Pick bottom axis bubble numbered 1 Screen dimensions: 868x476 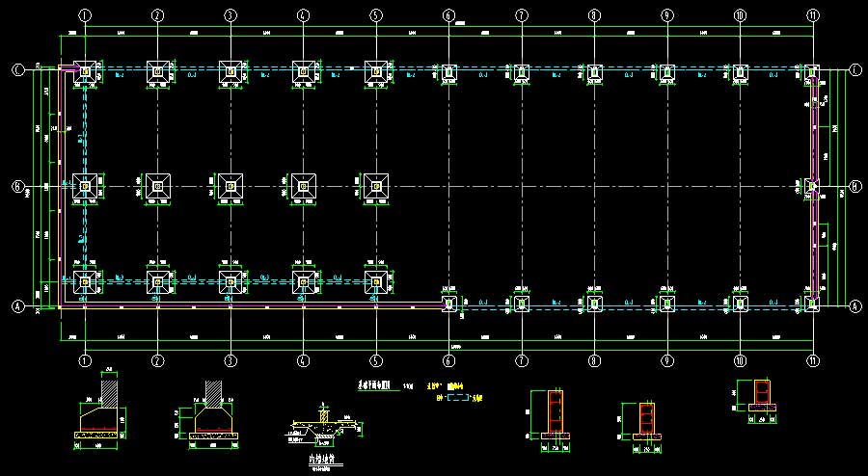tap(85, 361)
